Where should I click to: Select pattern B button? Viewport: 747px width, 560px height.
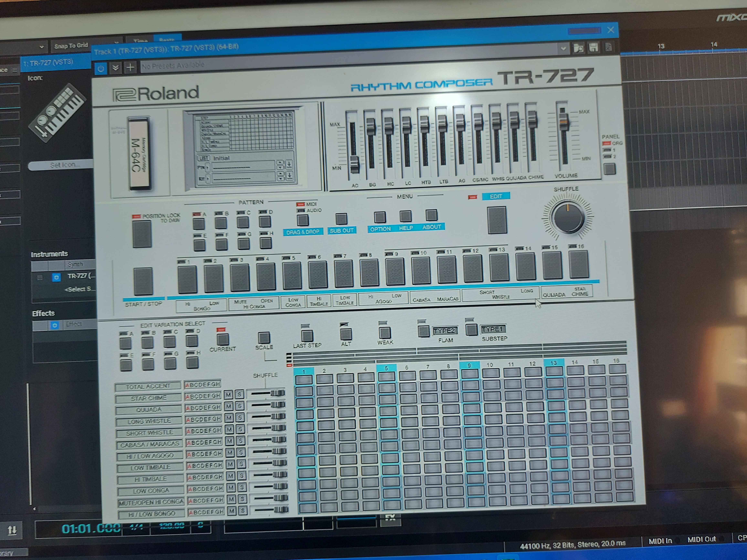coord(221,223)
